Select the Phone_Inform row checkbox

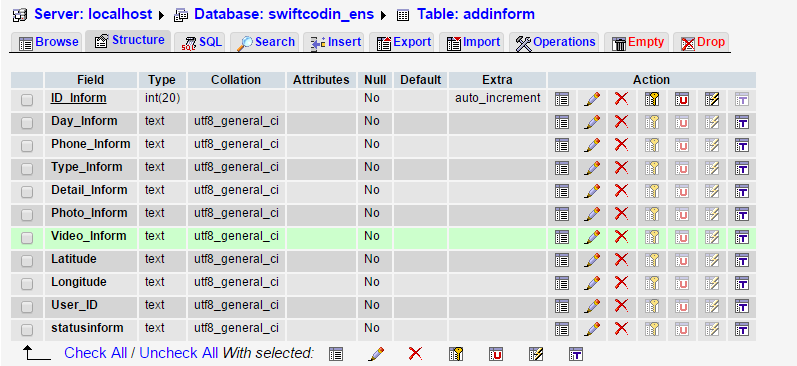pyautogui.click(x=27, y=146)
